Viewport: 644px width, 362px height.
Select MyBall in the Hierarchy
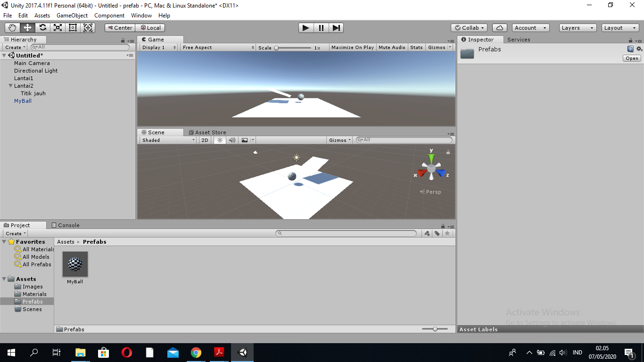click(x=23, y=101)
